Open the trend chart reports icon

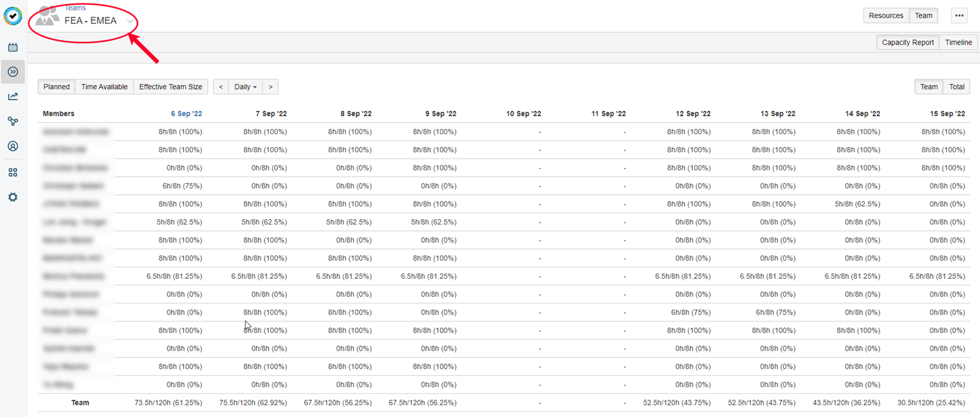[13, 97]
